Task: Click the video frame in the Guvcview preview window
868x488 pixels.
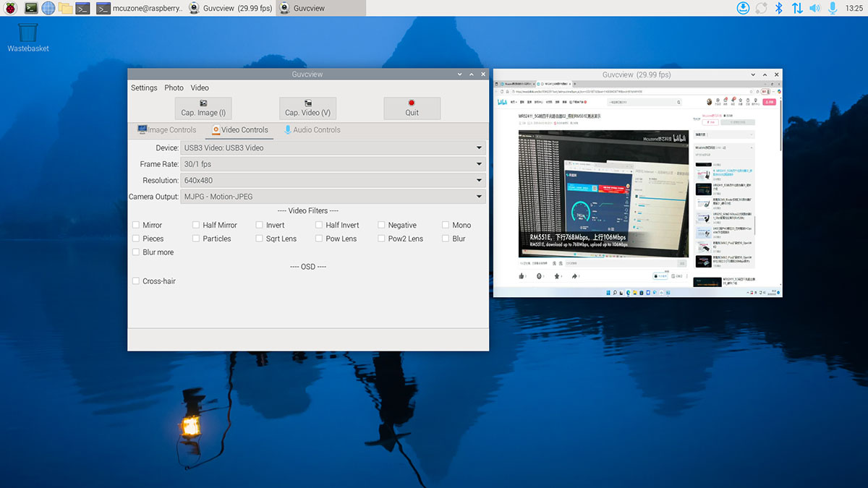Action: [637, 189]
